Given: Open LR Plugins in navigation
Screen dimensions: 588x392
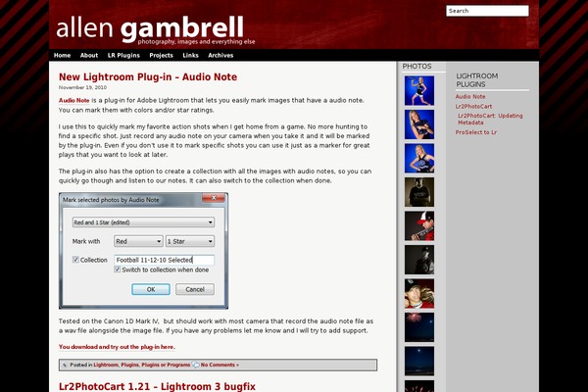Looking at the screenshot, I should point(123,55).
